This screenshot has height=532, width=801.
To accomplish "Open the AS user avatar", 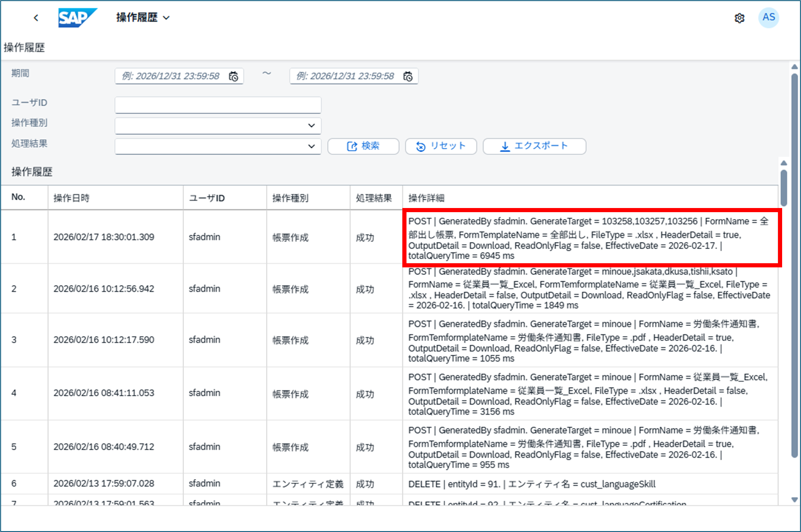I will pyautogui.click(x=768, y=17).
